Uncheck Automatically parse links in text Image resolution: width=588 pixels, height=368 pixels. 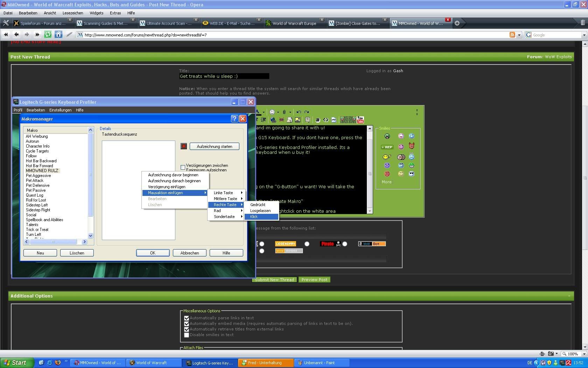(x=187, y=318)
